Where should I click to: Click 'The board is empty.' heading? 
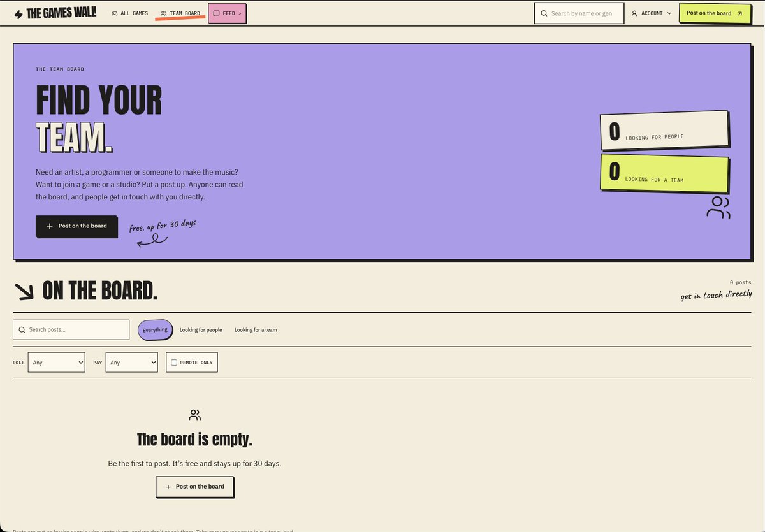pyautogui.click(x=194, y=440)
